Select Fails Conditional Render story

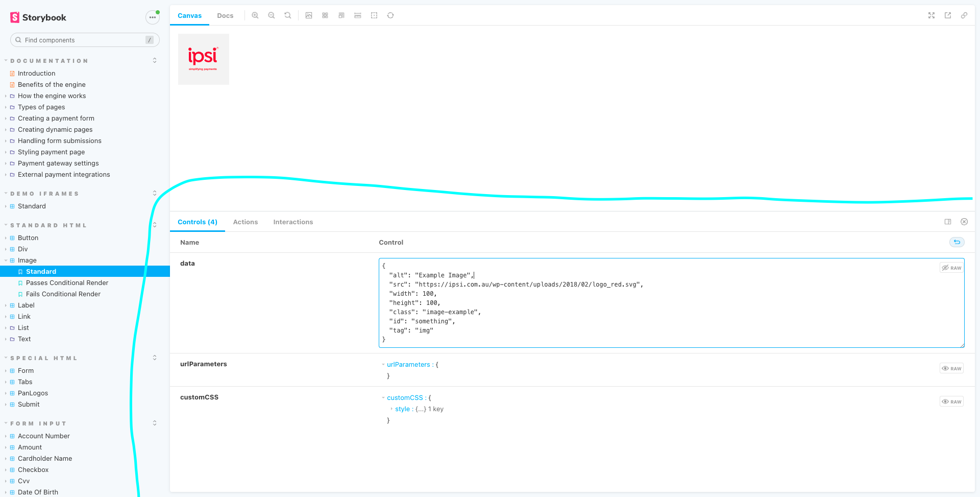tap(63, 294)
